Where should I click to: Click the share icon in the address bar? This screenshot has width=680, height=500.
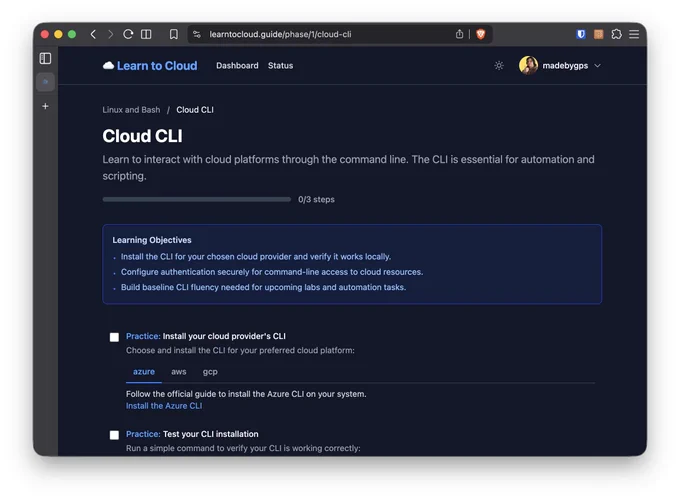click(459, 34)
